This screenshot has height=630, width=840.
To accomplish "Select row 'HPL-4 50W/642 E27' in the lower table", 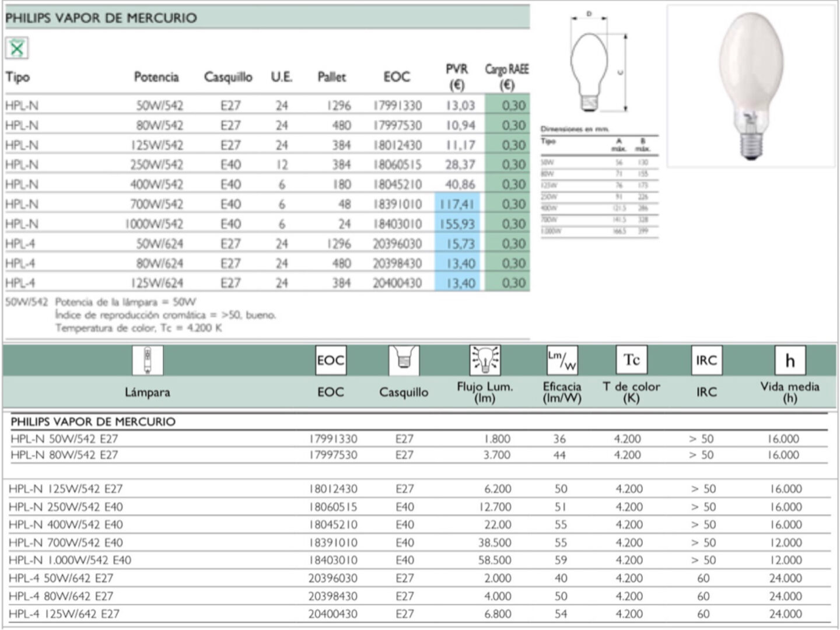I will click(x=419, y=578).
